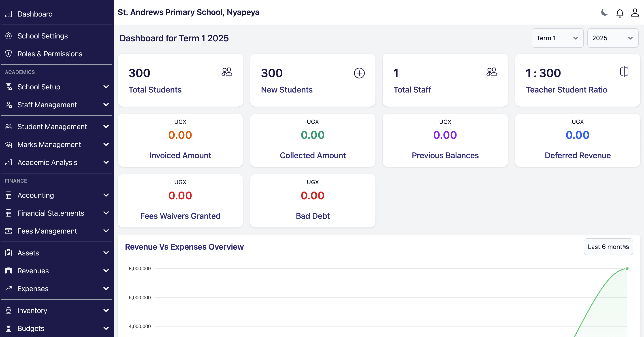
Task: Click the Financial Statements document icon
Action: pos(9,213)
